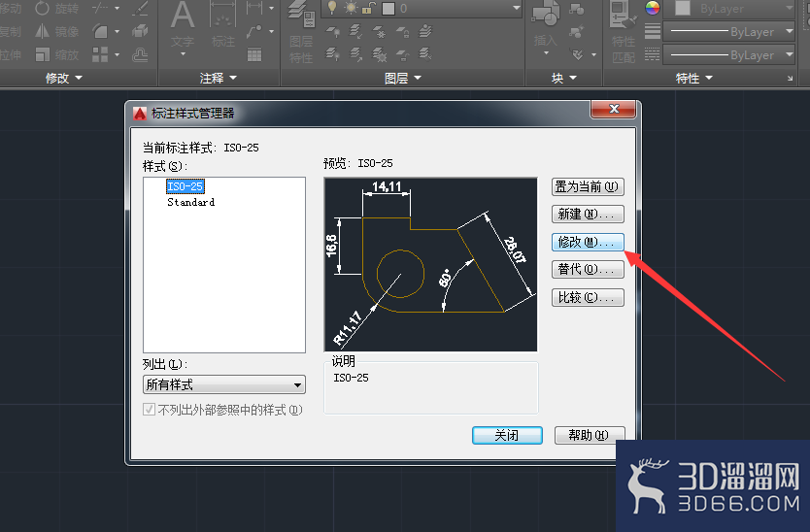Click the rainbow object color wheel
Image resolution: width=810 pixels, height=532 pixels.
653,8
